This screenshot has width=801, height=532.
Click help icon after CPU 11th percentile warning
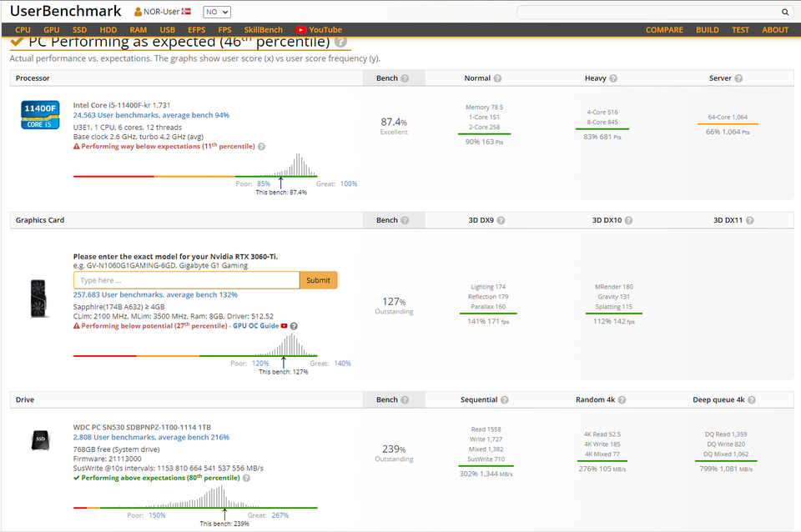(x=261, y=147)
